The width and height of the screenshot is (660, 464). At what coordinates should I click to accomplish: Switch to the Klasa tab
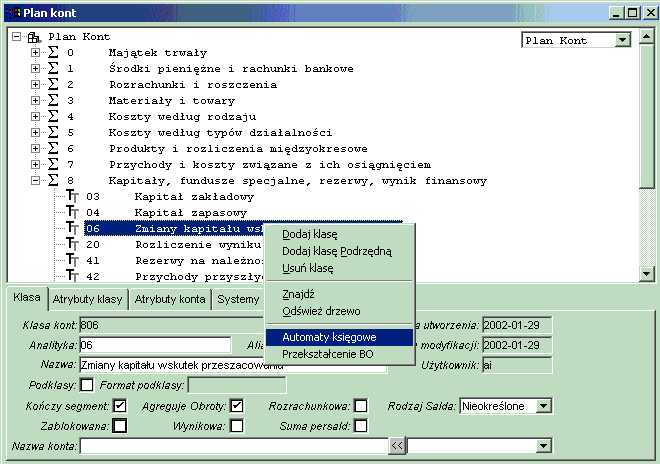tap(27, 297)
